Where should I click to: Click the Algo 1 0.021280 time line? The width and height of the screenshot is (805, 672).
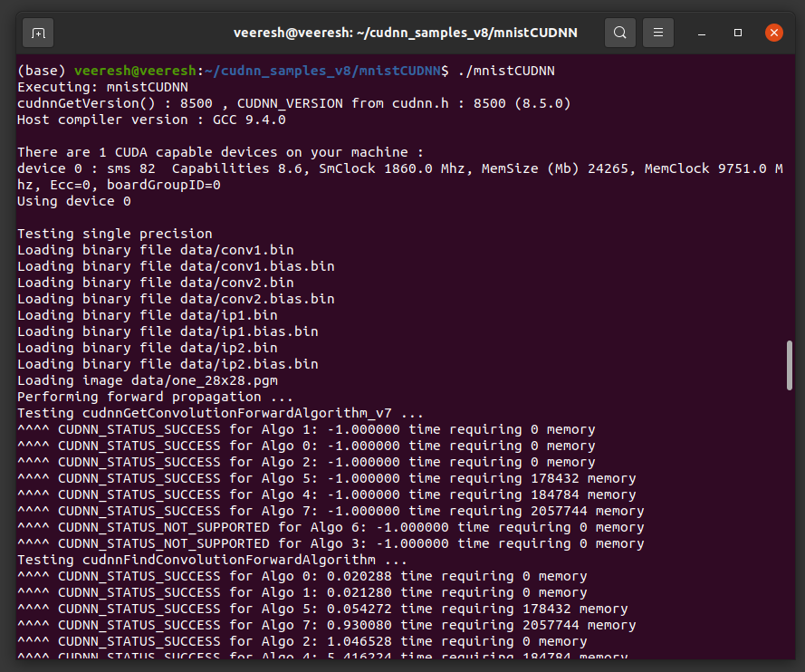click(302, 593)
